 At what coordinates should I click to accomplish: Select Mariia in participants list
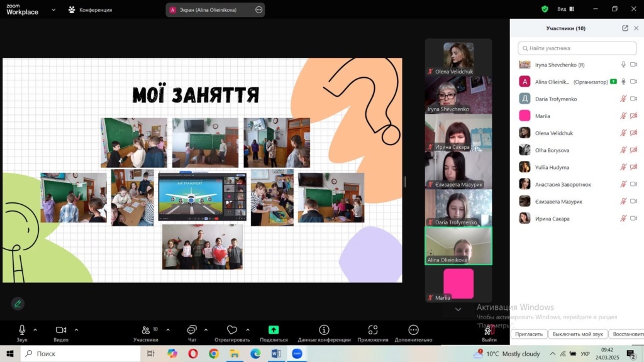(x=577, y=116)
